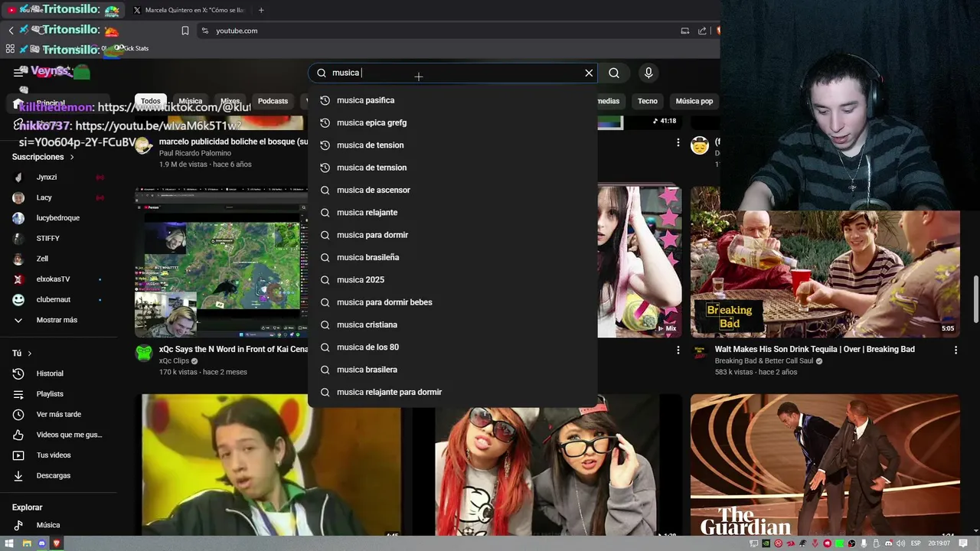
Task: Open 'Tus videos' in the sidebar
Action: pyautogui.click(x=58, y=455)
